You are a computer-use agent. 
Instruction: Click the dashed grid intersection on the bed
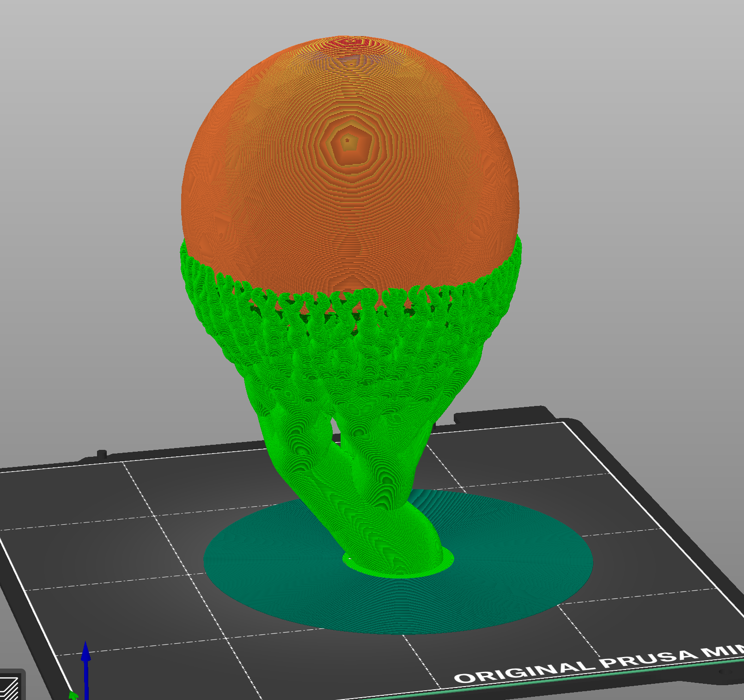point(155,516)
